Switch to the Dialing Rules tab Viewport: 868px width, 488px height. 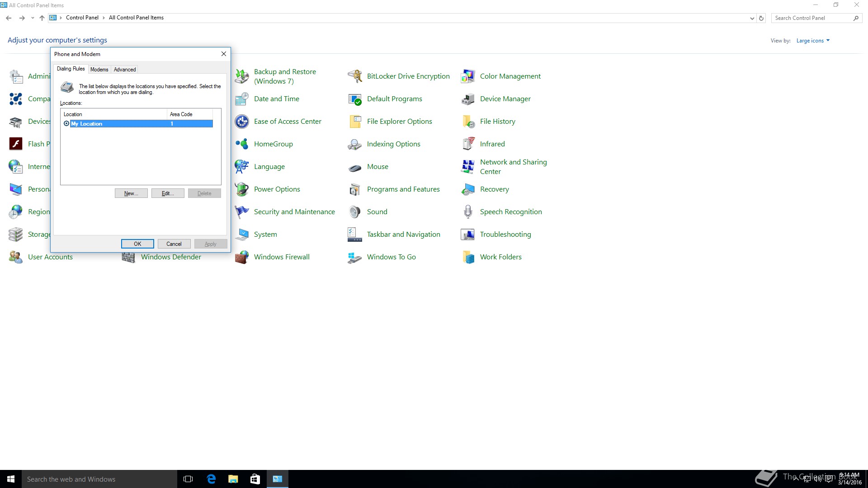pos(71,69)
